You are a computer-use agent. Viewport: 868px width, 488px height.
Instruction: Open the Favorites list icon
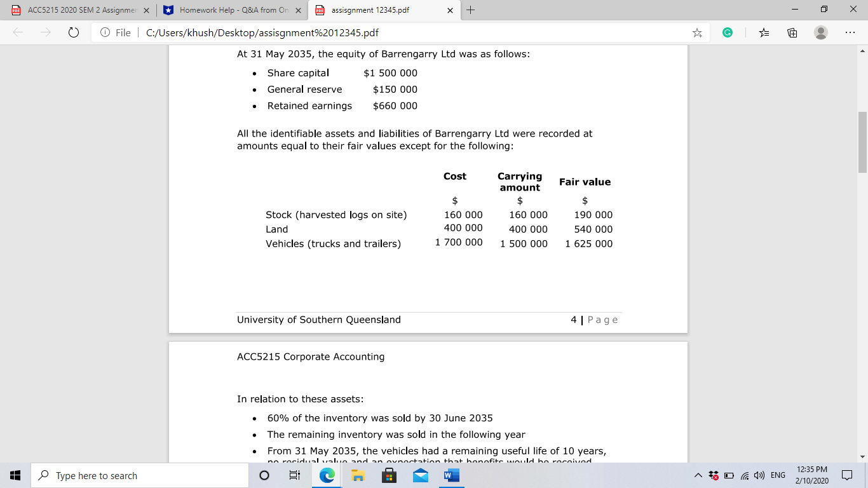[x=763, y=32]
